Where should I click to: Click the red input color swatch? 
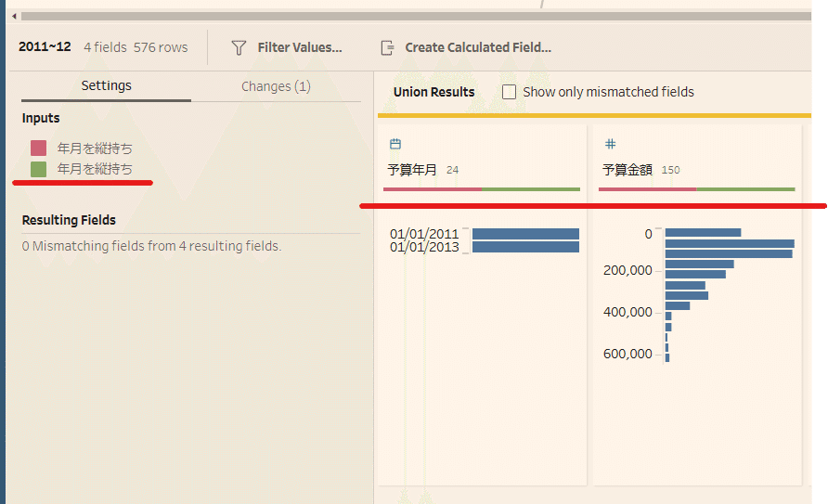[39, 149]
